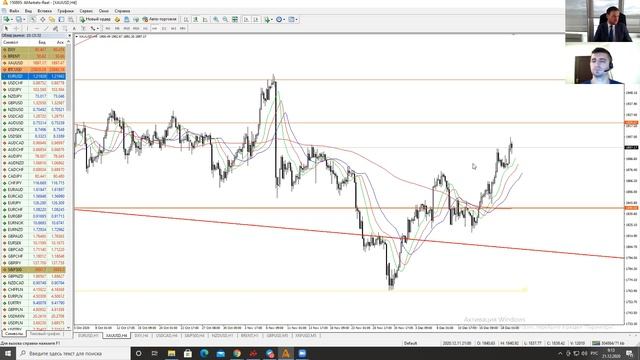The height and width of the screenshot is (360, 640).
Task: Set timeframe to D1
Action: (164, 29)
